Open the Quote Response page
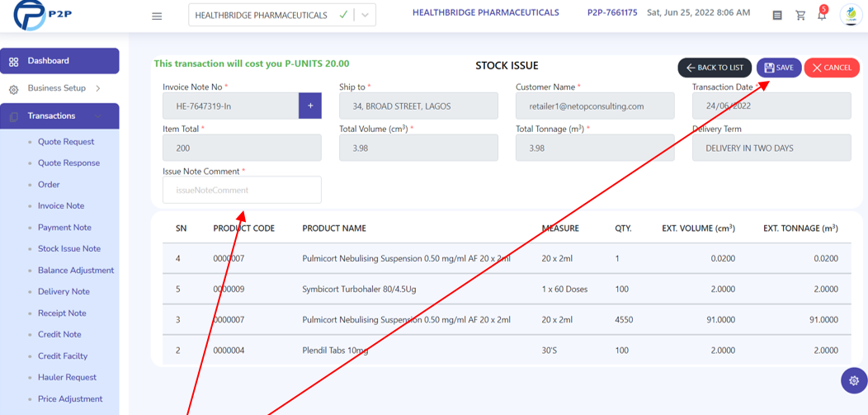The height and width of the screenshot is (415, 868). pos(68,163)
